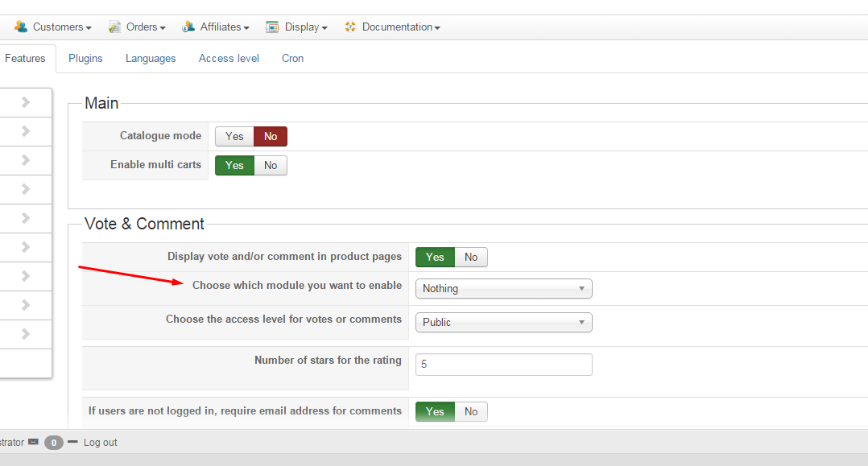Click the Affiliates icon in menu bar

[x=188, y=27]
